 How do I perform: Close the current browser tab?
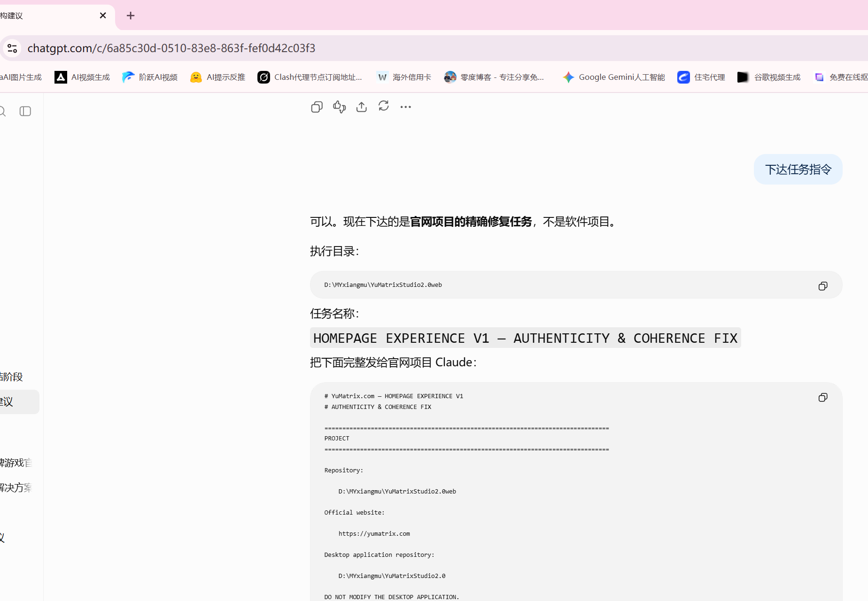(x=103, y=15)
